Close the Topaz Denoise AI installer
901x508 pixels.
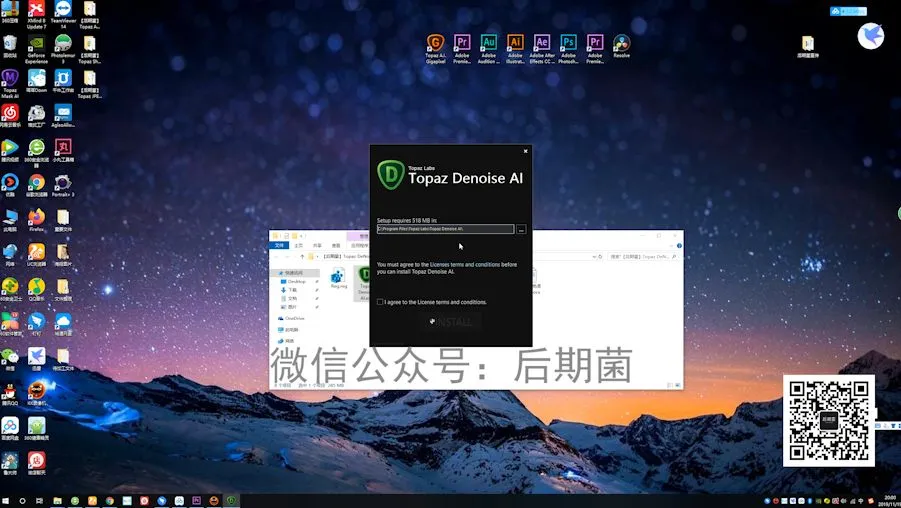coord(525,151)
